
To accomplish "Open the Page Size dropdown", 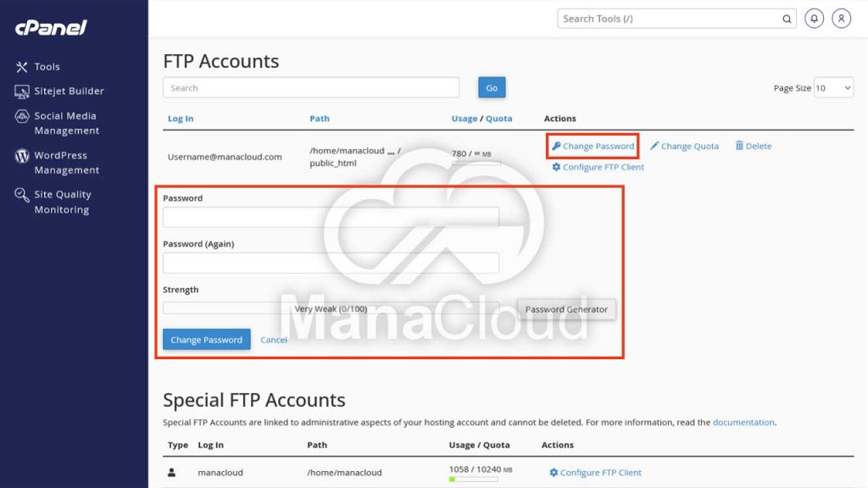I will point(834,86).
